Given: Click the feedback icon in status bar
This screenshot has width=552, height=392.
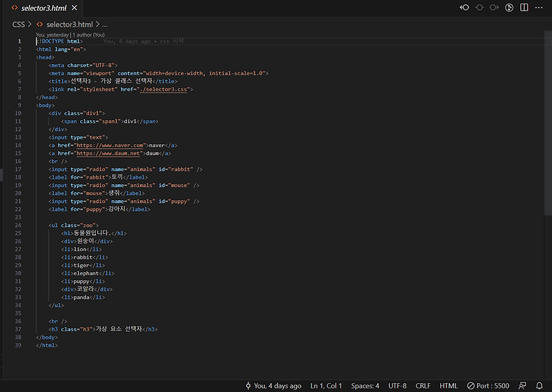Looking at the screenshot, I should (x=522, y=386).
